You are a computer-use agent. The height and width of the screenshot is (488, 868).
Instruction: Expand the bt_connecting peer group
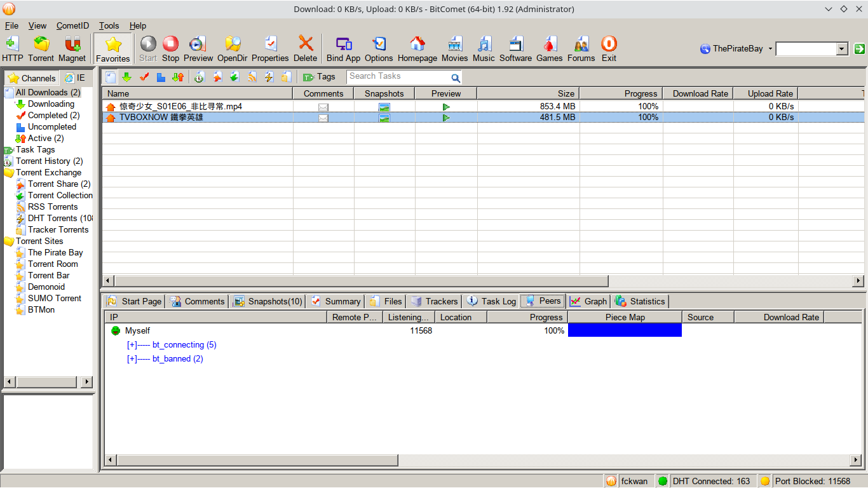click(x=131, y=344)
